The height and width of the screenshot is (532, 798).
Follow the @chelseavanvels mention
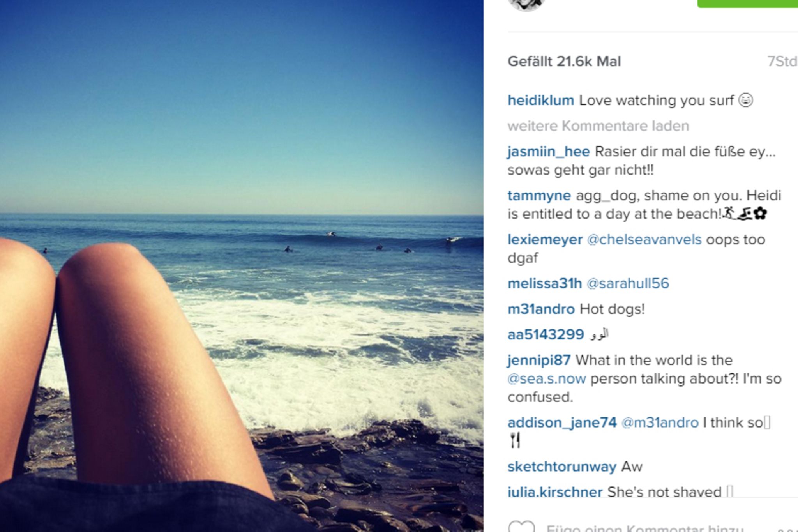(x=644, y=239)
